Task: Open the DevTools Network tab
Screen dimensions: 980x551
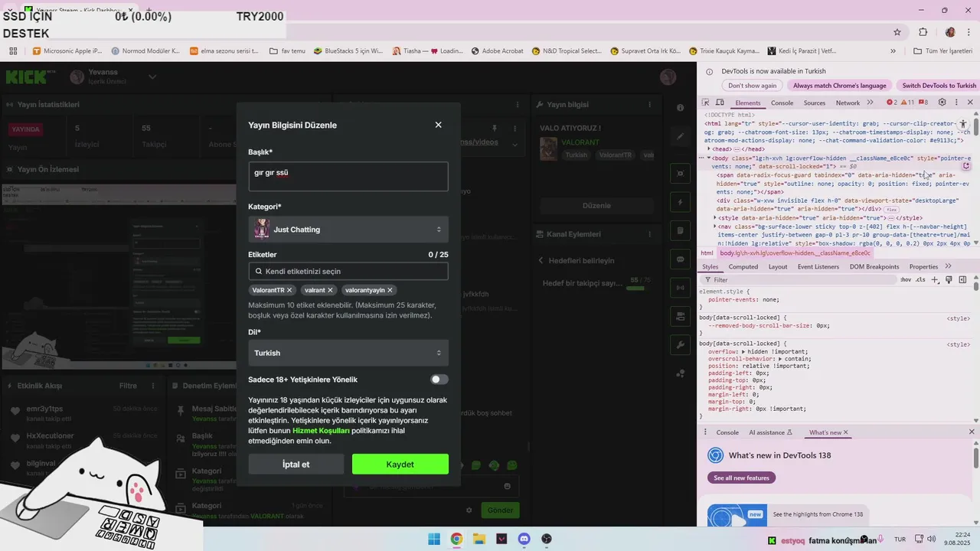Action: [x=848, y=103]
